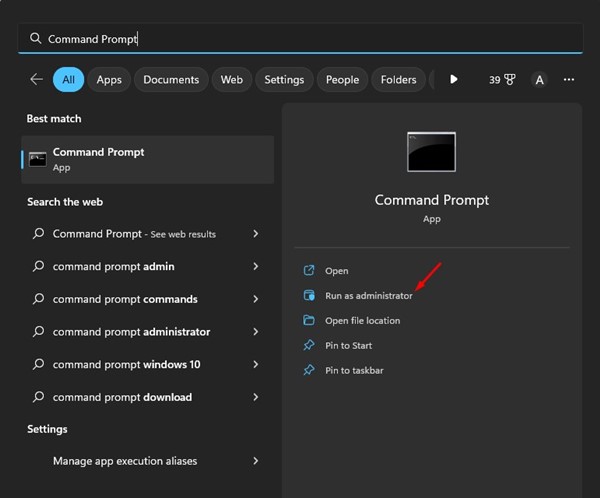The width and height of the screenshot is (600, 498).
Task: Expand arrow for Command Prompt web results
Action: pyautogui.click(x=256, y=234)
